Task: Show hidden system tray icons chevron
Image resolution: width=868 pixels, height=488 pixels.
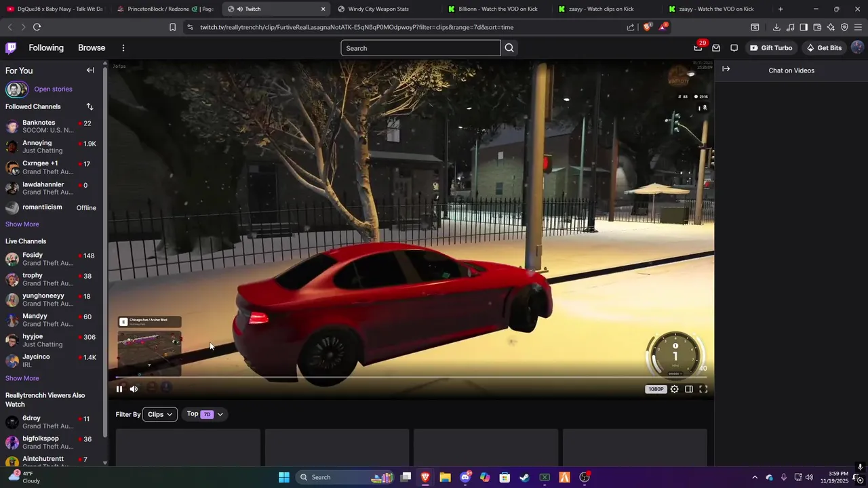Action: click(755, 477)
